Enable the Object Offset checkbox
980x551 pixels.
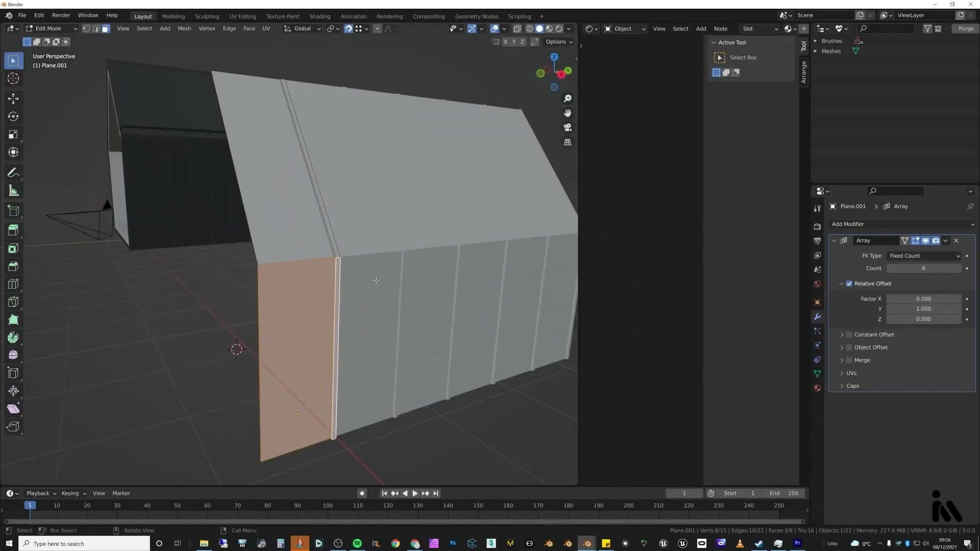[x=849, y=347]
